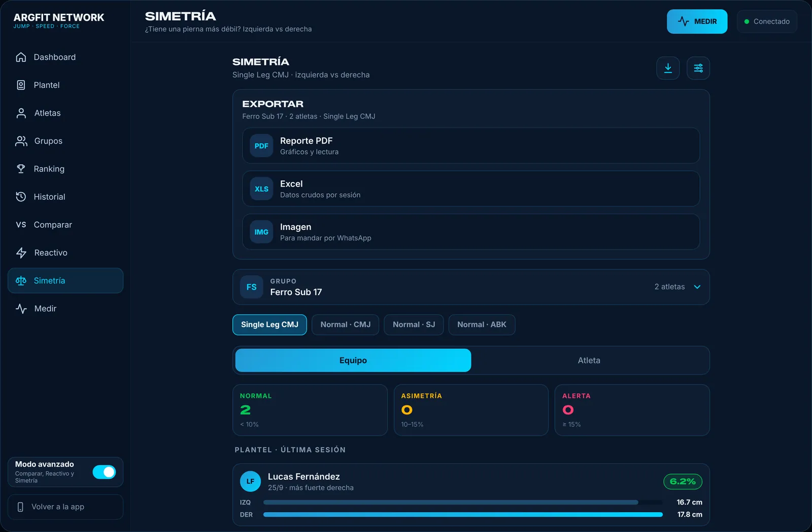812x532 pixels.
Task: Click the MEDIR button in header
Action: [x=697, y=21]
